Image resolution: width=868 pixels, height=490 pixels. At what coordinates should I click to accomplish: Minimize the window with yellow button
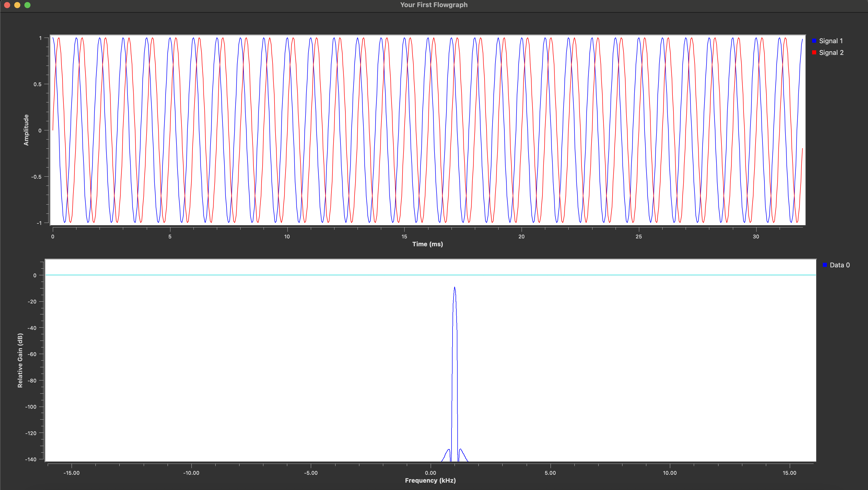(17, 5)
